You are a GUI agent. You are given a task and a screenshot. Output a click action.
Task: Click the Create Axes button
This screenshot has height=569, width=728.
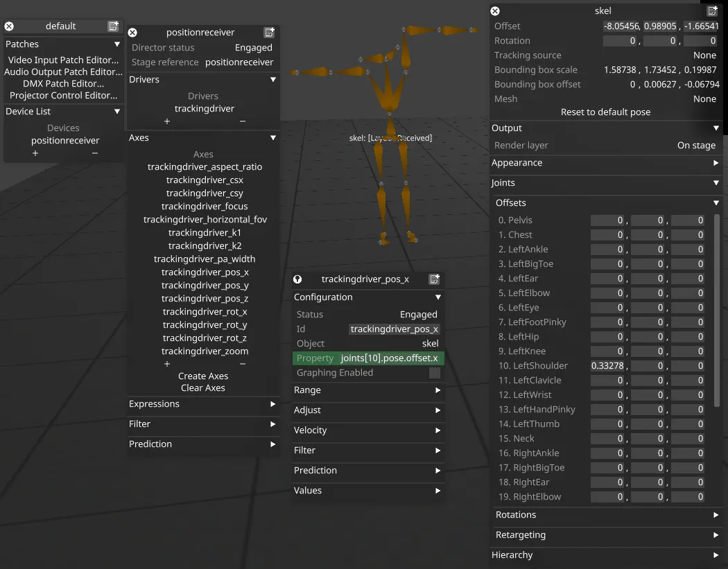click(203, 376)
